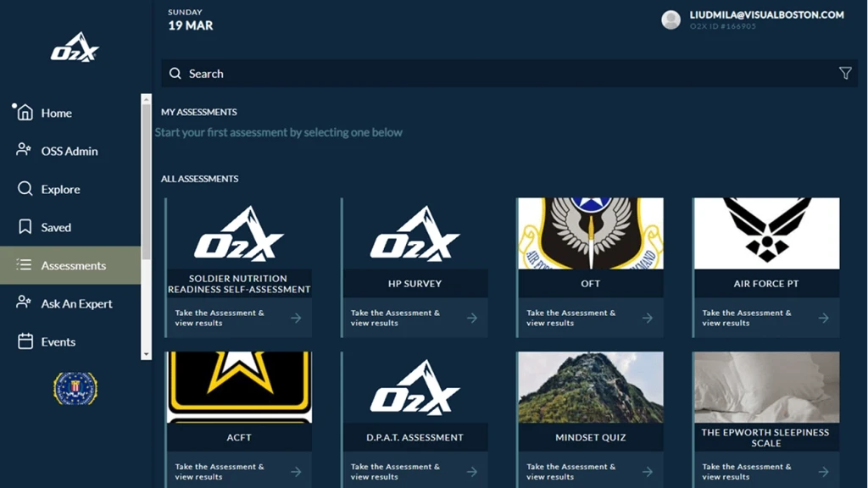Image resolution: width=868 pixels, height=488 pixels.
Task: Click arrow on Soldier Nutrition Readiness card
Action: [x=296, y=319]
